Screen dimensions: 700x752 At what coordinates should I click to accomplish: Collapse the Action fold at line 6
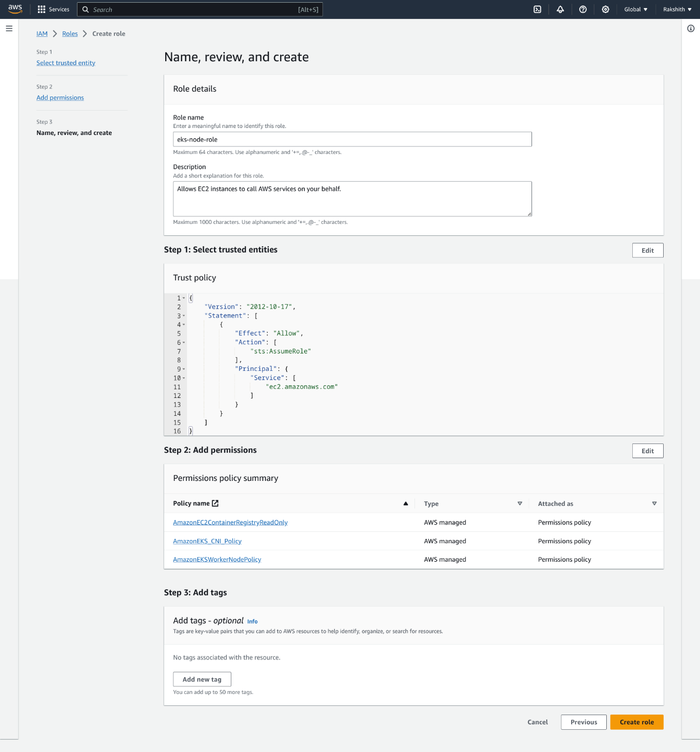click(184, 343)
